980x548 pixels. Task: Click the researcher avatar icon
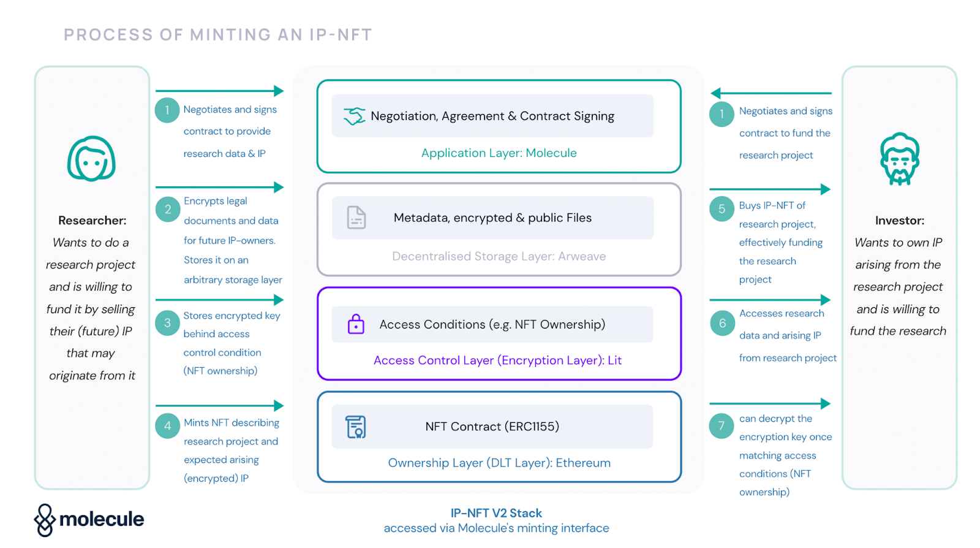91,159
